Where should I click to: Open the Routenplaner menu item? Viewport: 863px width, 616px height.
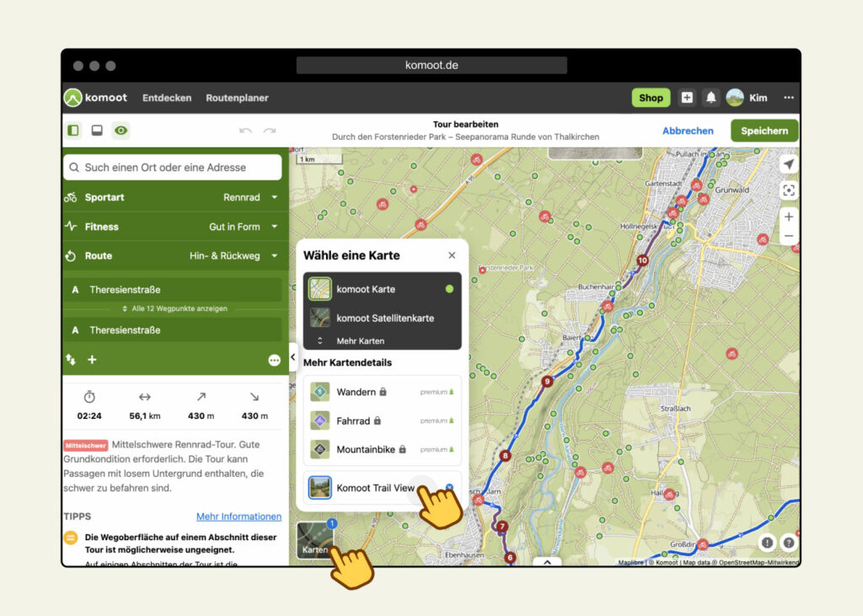(237, 97)
